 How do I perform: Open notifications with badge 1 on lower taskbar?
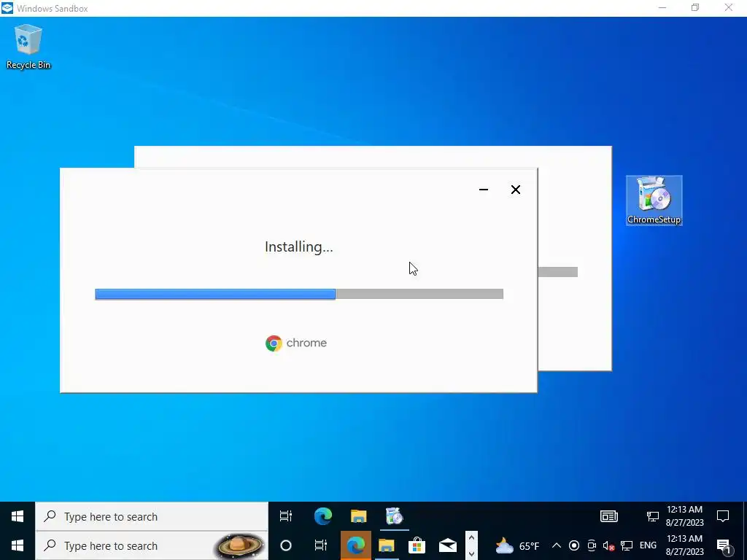point(724,546)
